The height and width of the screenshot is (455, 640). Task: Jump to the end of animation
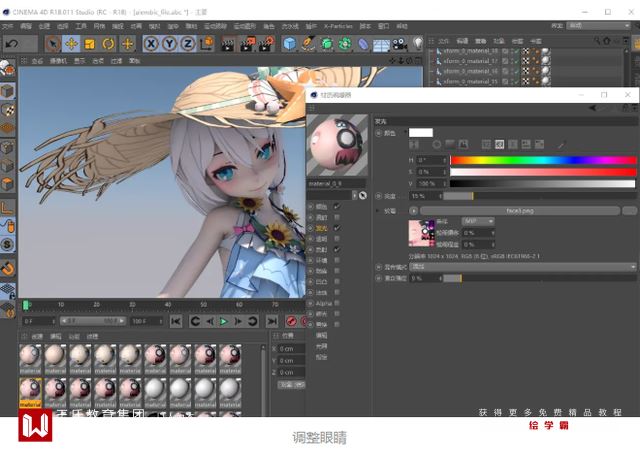(272, 322)
